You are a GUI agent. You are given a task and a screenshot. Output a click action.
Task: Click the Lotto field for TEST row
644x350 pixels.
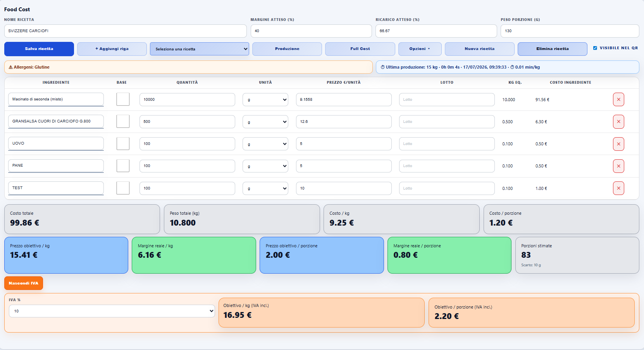click(447, 188)
